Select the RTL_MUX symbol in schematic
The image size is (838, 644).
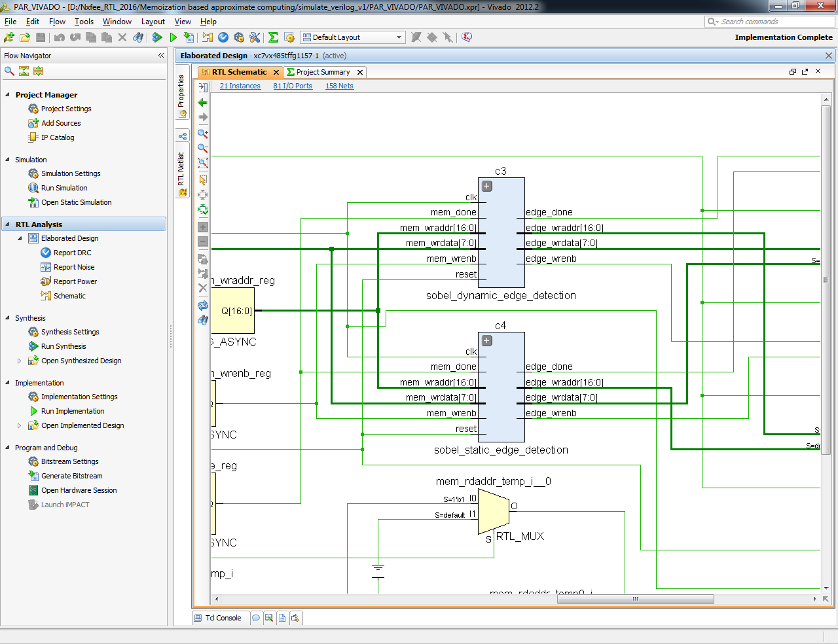click(x=494, y=512)
